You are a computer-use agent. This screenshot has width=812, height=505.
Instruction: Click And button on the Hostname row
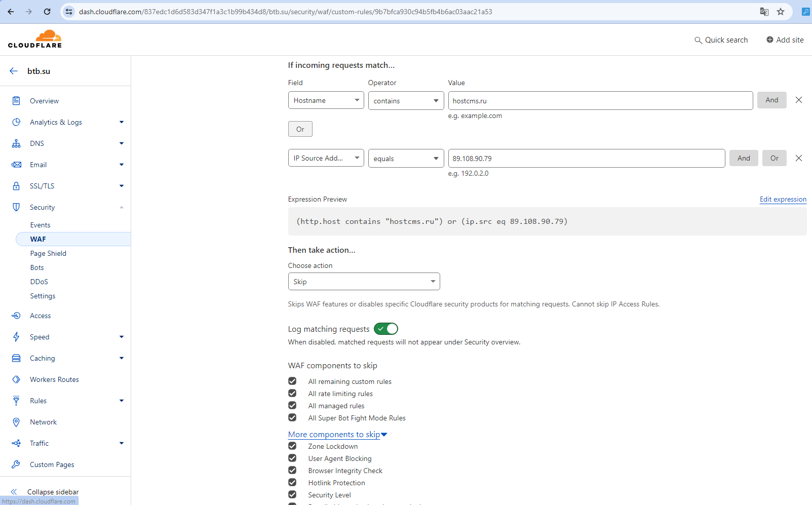pyautogui.click(x=772, y=100)
